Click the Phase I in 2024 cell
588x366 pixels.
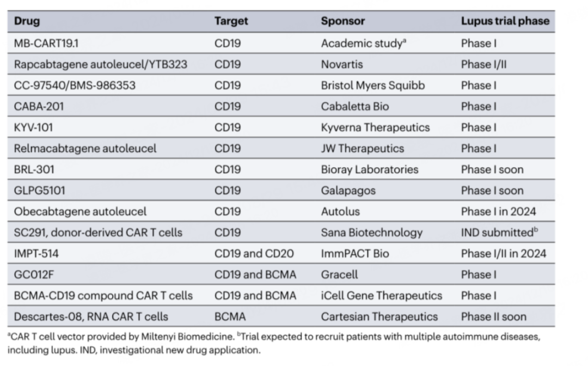click(499, 211)
